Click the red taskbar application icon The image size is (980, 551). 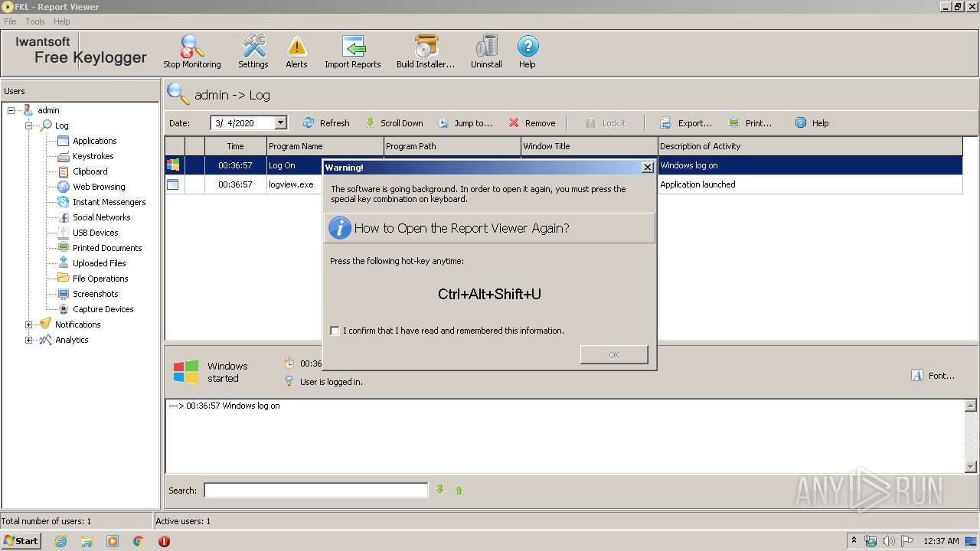[x=164, y=541]
